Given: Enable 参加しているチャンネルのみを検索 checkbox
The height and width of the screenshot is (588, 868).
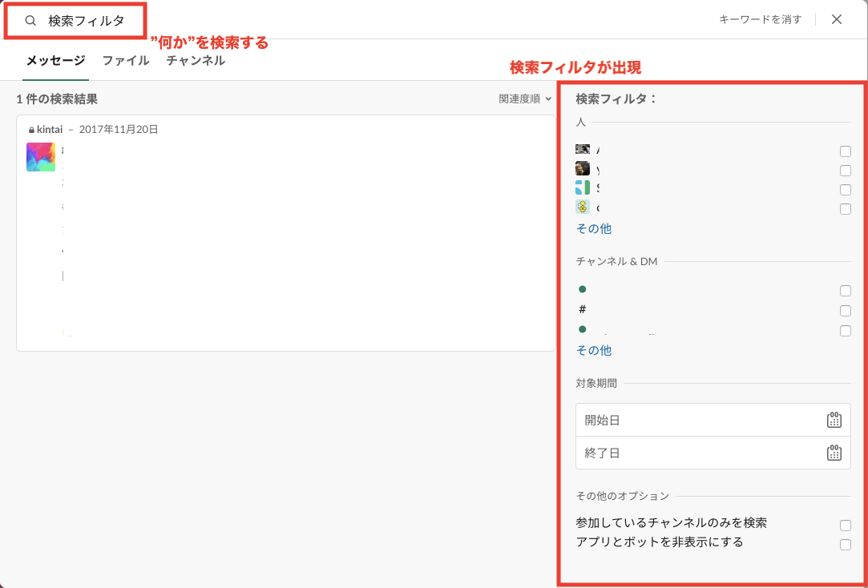Looking at the screenshot, I should [x=845, y=526].
